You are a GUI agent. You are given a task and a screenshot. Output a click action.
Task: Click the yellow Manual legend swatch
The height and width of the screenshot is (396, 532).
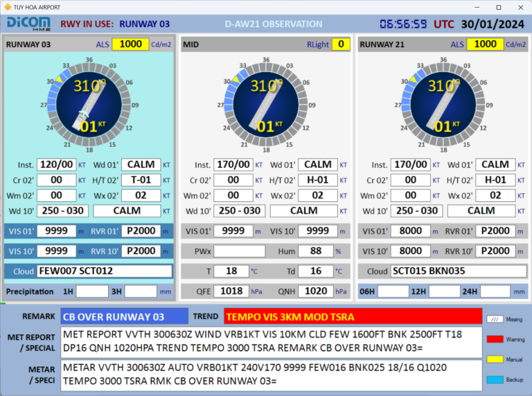pos(493,359)
